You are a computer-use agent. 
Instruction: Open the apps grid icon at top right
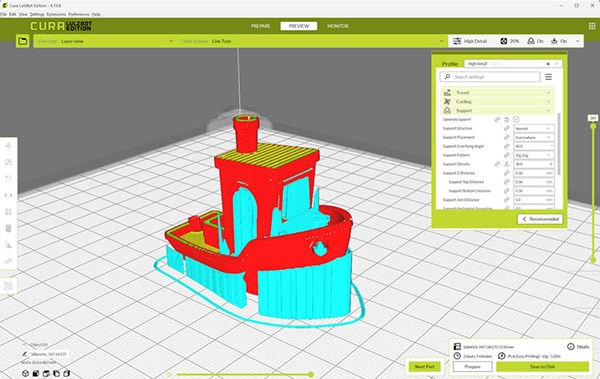[592, 26]
